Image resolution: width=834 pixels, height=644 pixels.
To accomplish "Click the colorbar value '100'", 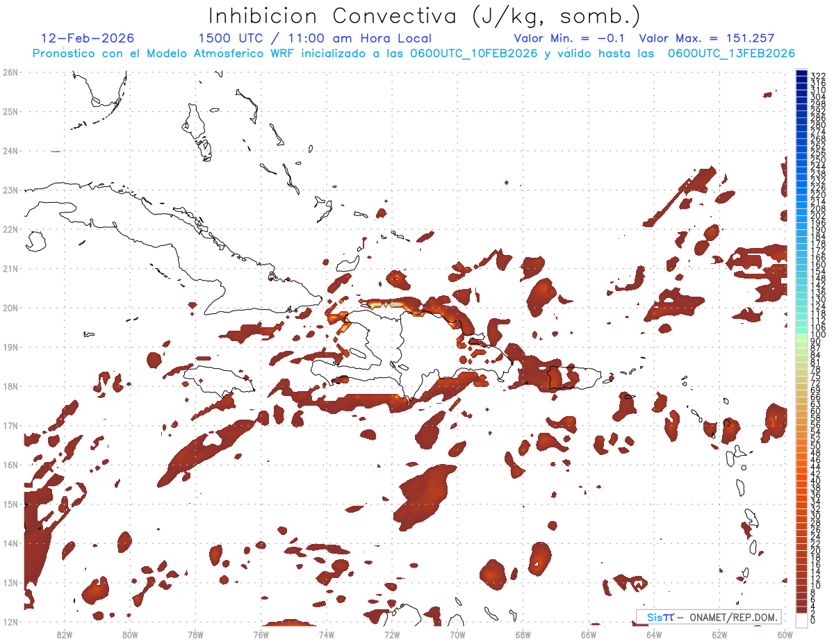I will 817,335.
